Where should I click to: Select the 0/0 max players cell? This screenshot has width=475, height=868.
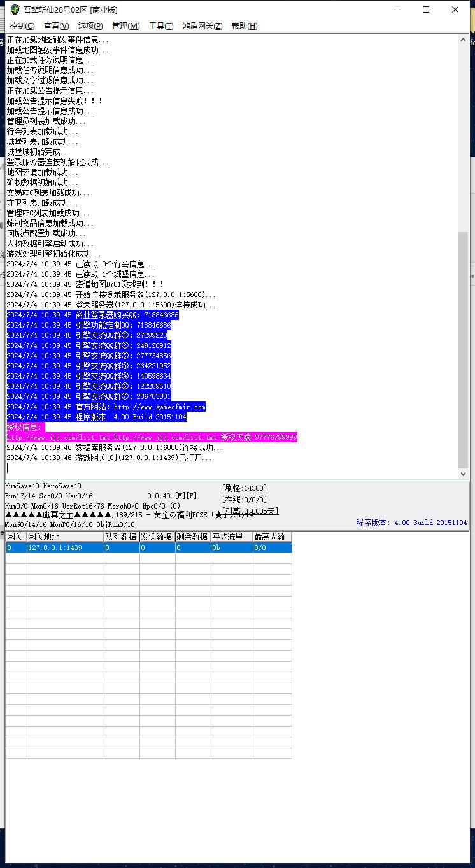273,547
